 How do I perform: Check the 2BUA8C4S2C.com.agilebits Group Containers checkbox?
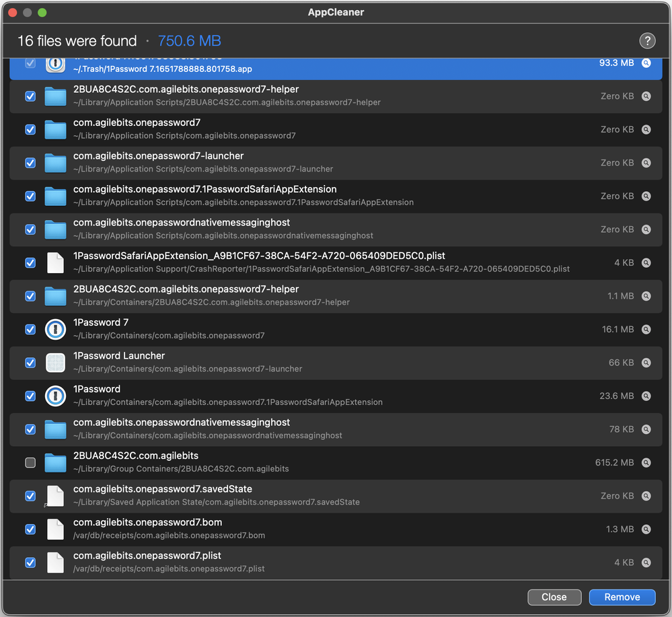click(30, 463)
